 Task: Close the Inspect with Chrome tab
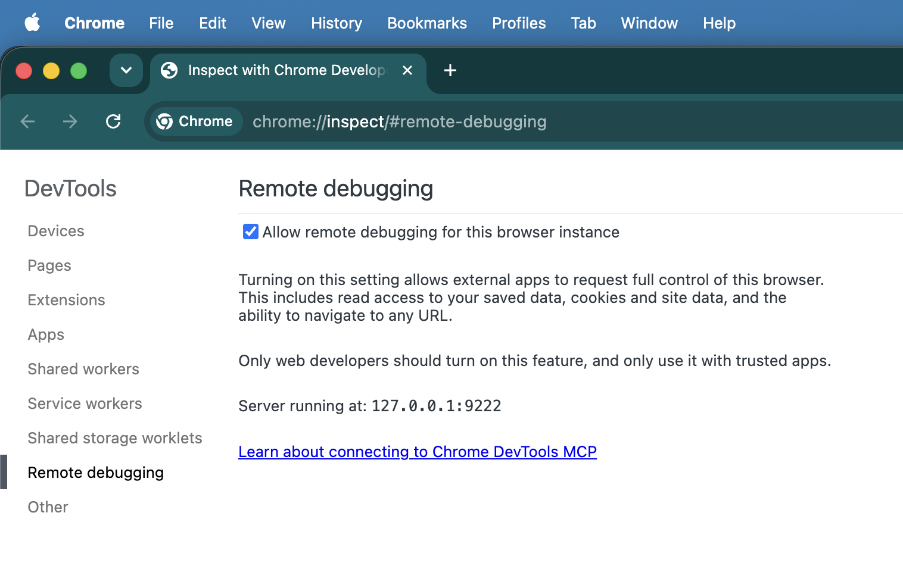407,70
